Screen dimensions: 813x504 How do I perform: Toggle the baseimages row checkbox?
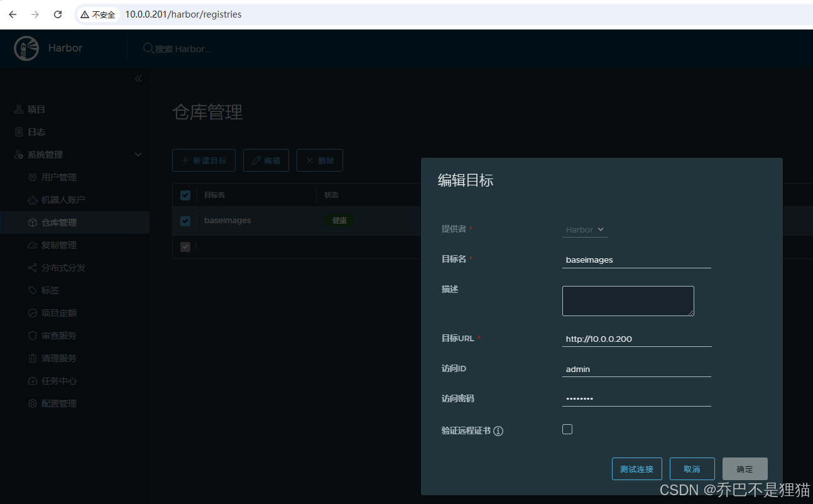click(x=185, y=221)
